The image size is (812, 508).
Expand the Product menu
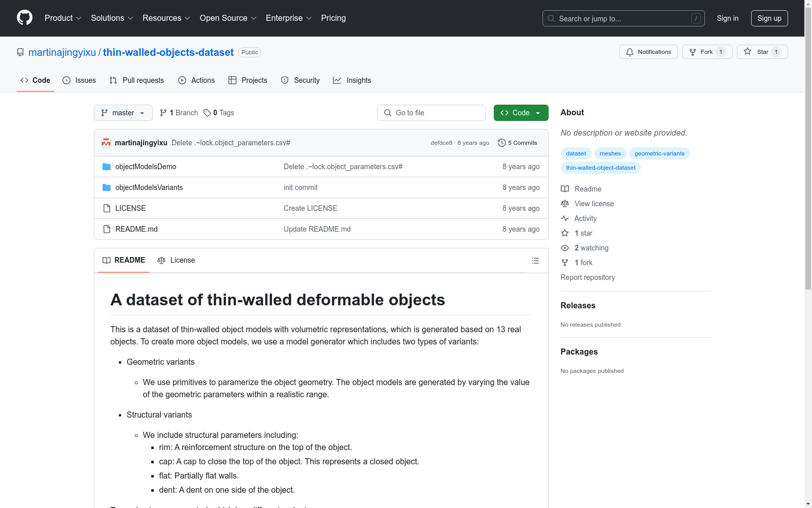tap(63, 18)
